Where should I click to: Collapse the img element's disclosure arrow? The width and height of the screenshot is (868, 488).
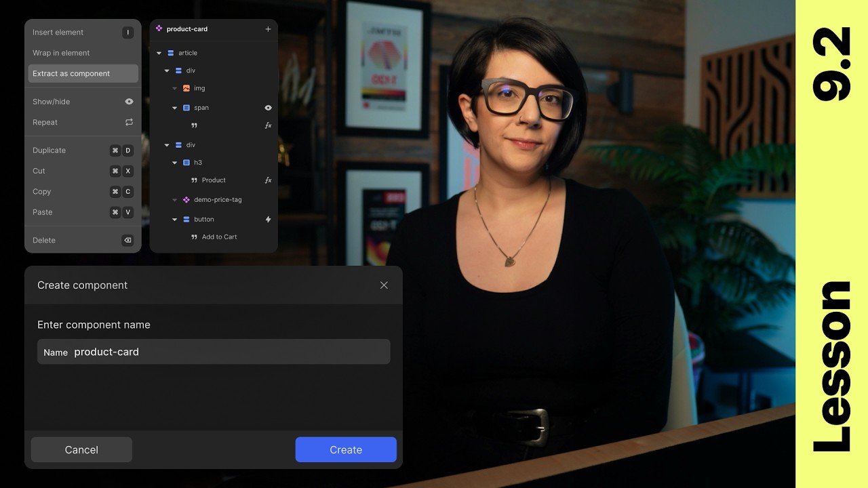174,88
